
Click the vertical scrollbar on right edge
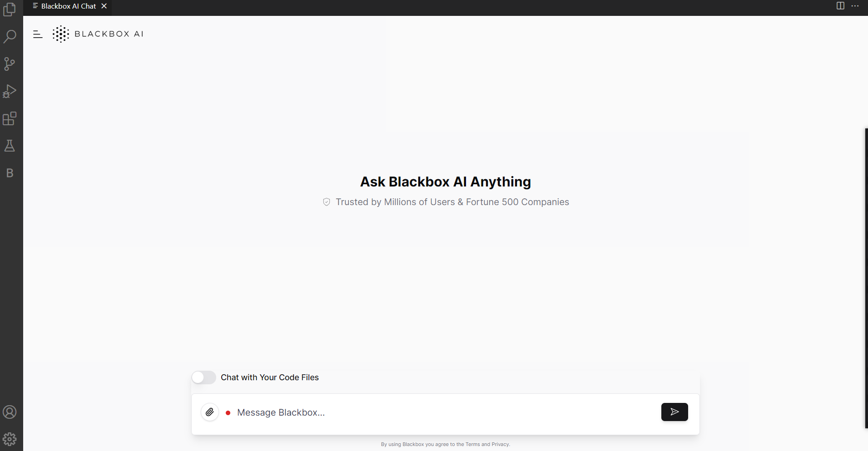coord(866,278)
